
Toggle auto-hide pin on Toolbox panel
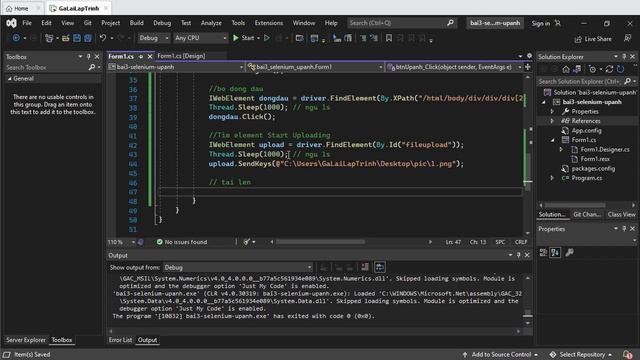(x=89, y=56)
